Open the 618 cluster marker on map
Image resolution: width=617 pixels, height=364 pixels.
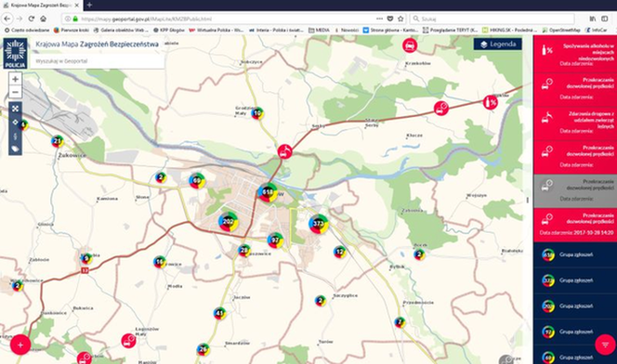point(268,192)
